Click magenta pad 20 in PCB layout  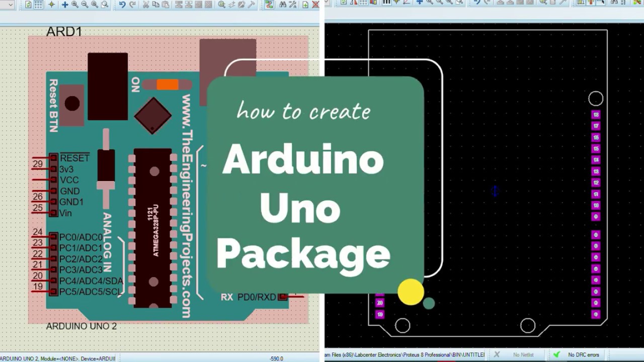(380, 303)
